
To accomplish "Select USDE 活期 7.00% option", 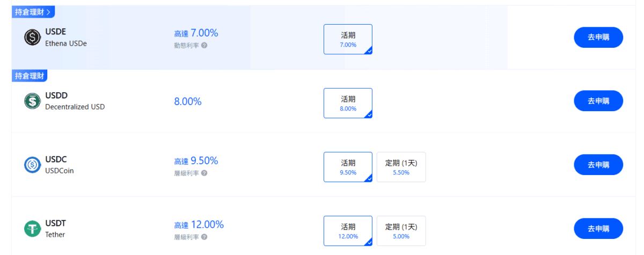I will 348,39.
